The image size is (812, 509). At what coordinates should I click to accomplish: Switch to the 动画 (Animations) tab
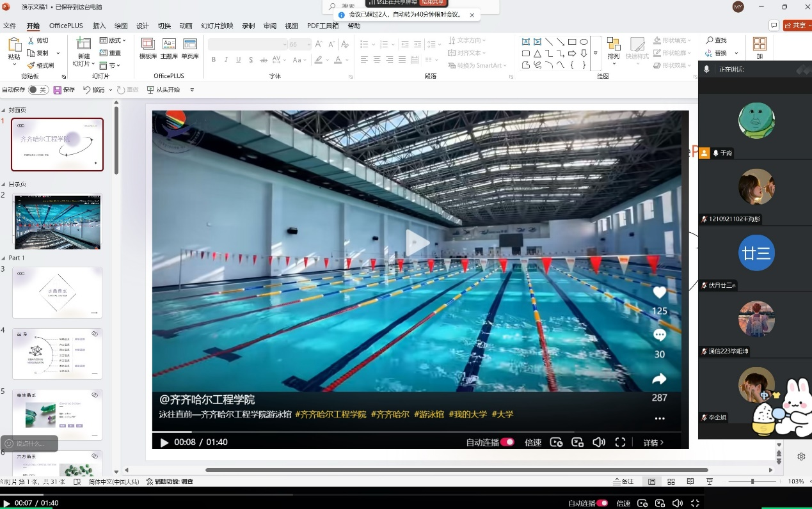click(x=186, y=26)
